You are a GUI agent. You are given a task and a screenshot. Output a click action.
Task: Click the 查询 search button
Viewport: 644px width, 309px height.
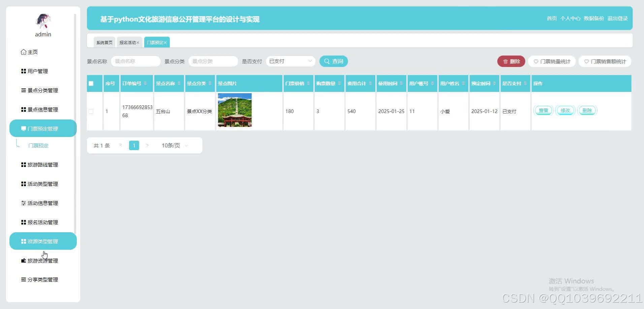pos(333,61)
